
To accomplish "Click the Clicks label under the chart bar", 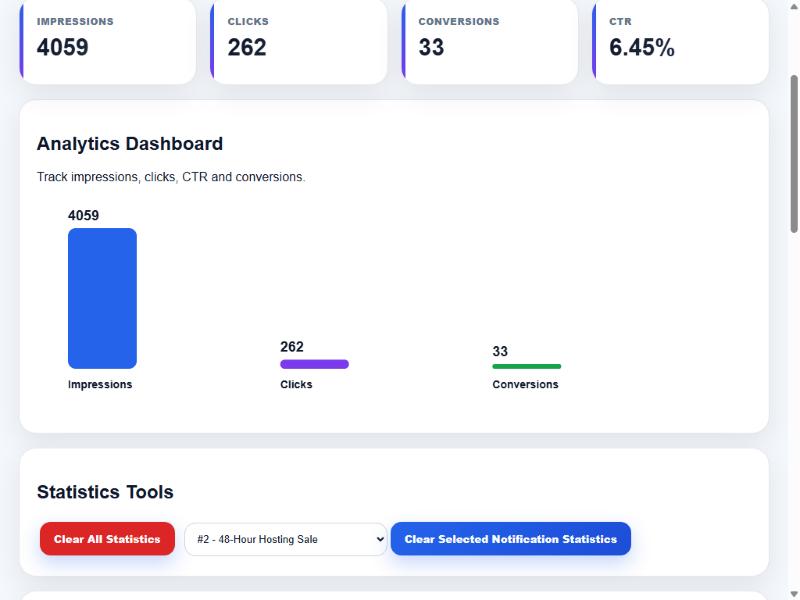I will [x=296, y=384].
